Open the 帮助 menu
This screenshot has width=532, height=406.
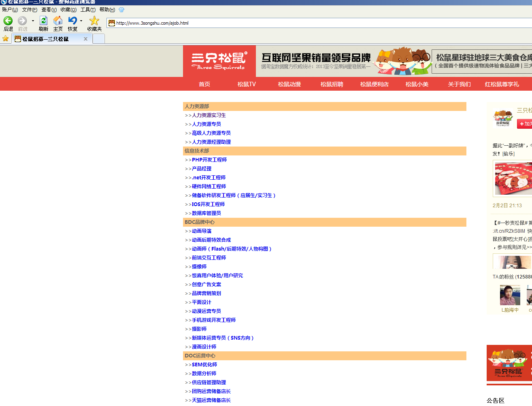tap(107, 9)
